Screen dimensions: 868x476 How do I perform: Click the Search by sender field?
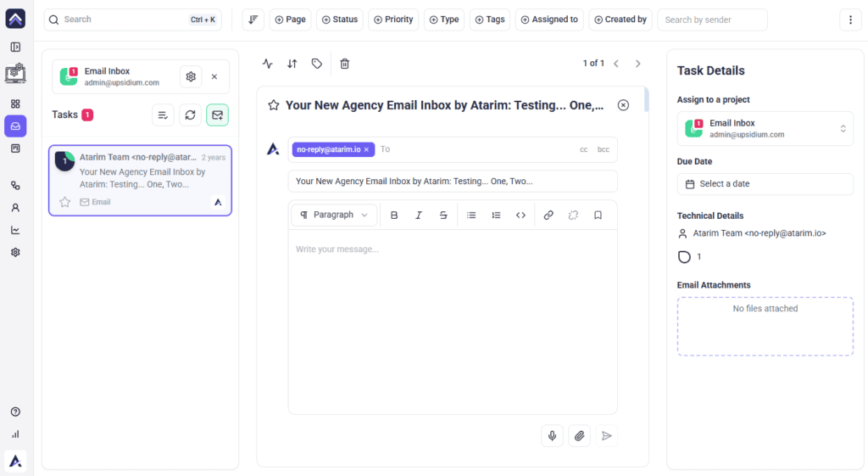tap(712, 20)
